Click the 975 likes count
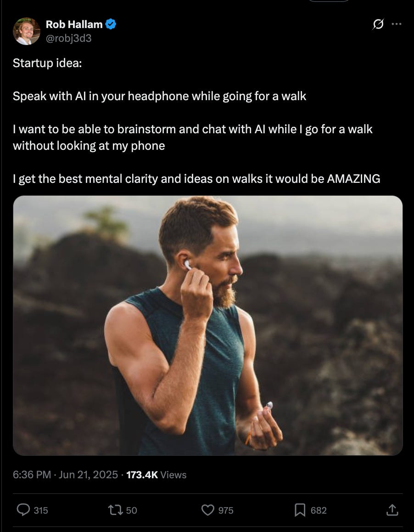 click(226, 510)
